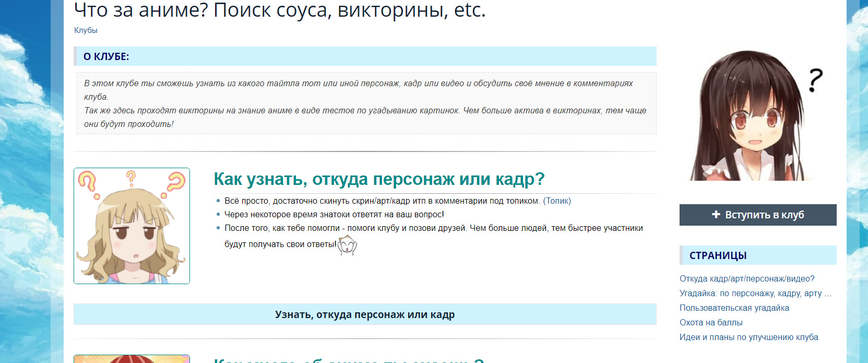Follow the '(Топик)' link
Viewport: 868px width, 363px height.
[x=557, y=201]
